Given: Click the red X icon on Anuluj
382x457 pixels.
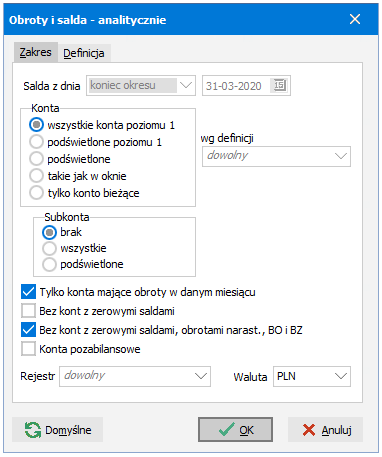Looking at the screenshot, I should (309, 430).
